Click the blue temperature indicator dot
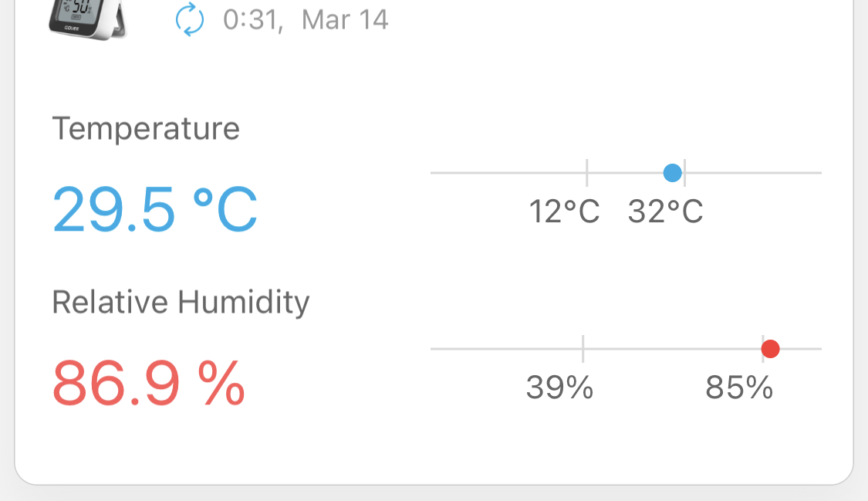 [x=673, y=173]
